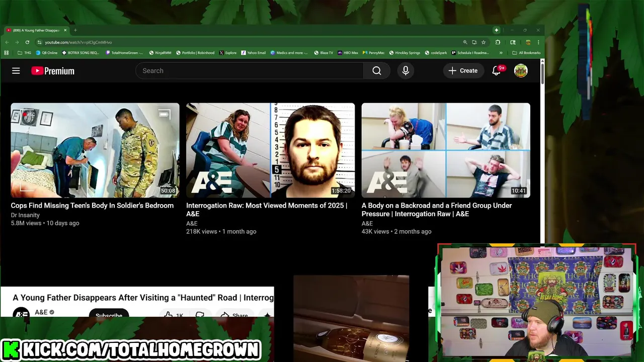Open the Chrome profile icon

(528, 42)
